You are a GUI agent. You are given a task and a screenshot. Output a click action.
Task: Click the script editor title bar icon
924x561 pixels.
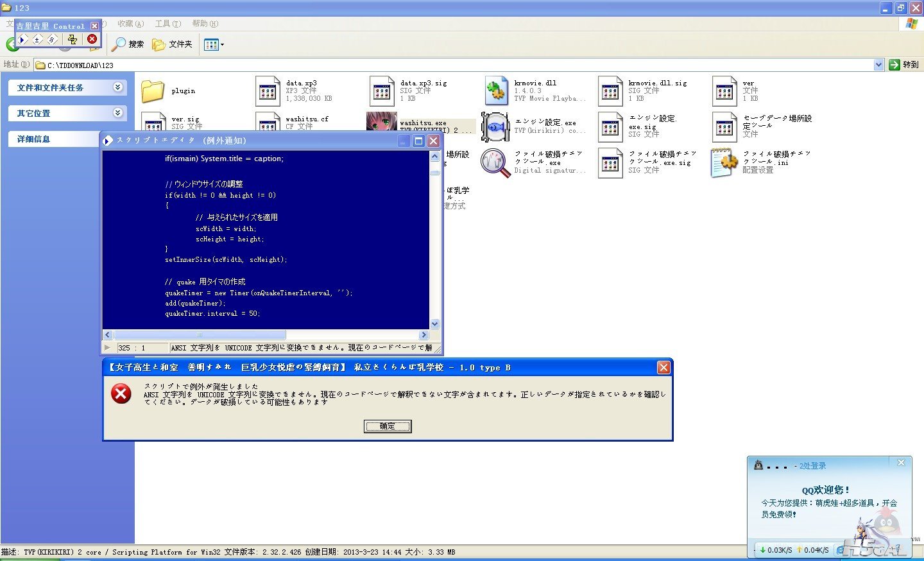pyautogui.click(x=108, y=141)
